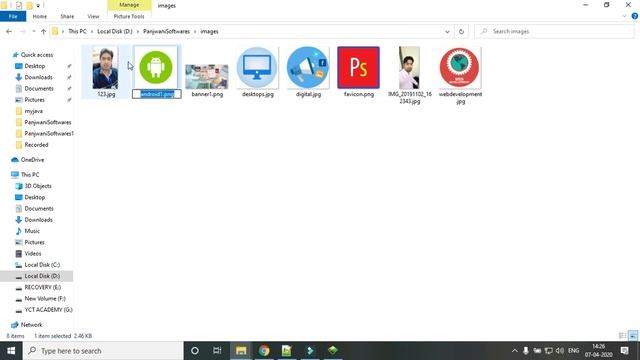
Task: Open pinned Pictures under Quick access
Action: (x=34, y=100)
